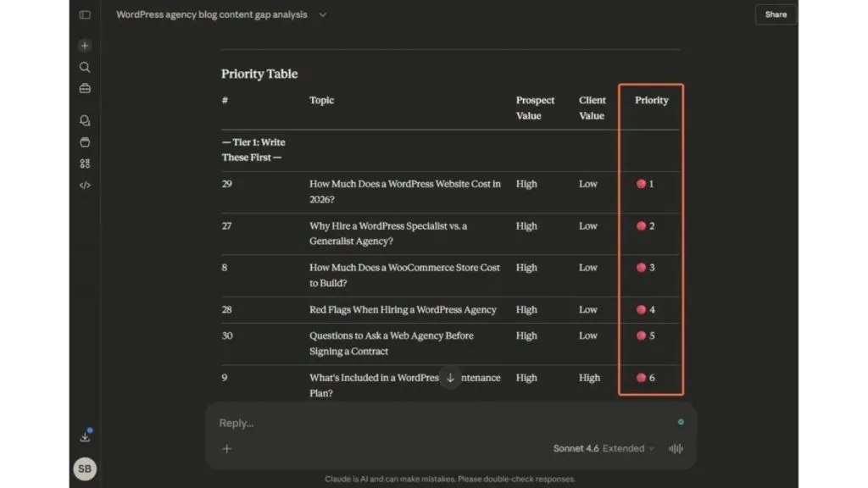868x488 pixels.
Task: Expand the chat title dropdown chevron
Action: pyautogui.click(x=323, y=15)
